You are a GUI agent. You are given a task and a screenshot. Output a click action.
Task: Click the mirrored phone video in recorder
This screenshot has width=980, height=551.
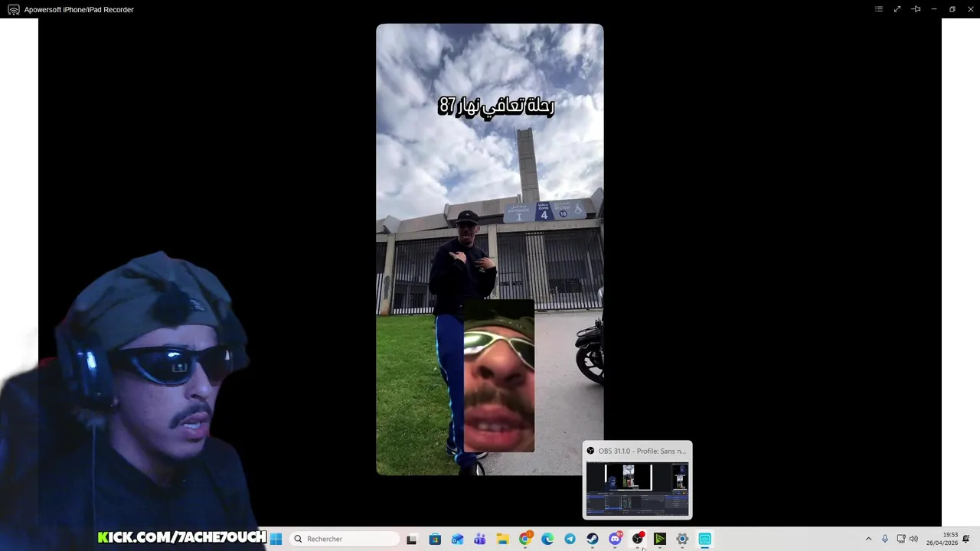[x=490, y=249]
